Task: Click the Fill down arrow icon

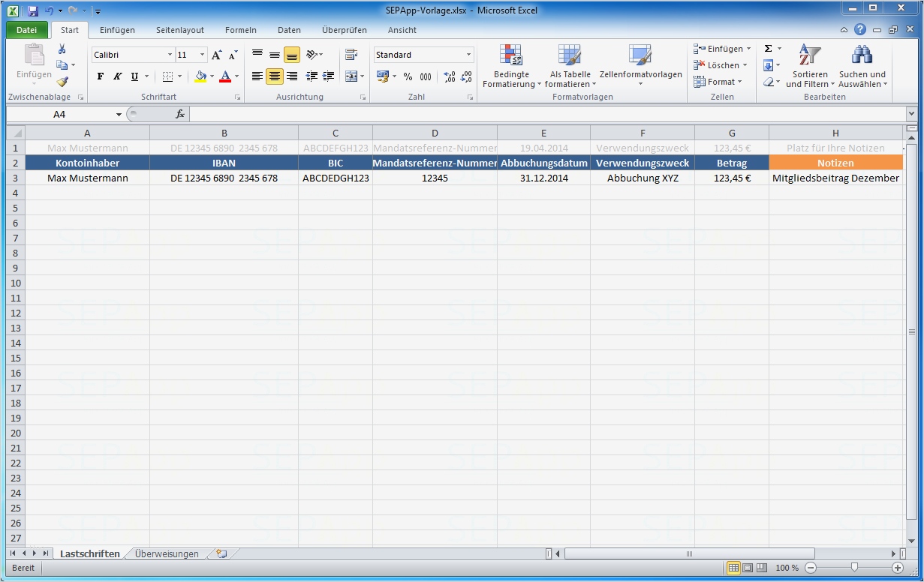Action: point(768,65)
